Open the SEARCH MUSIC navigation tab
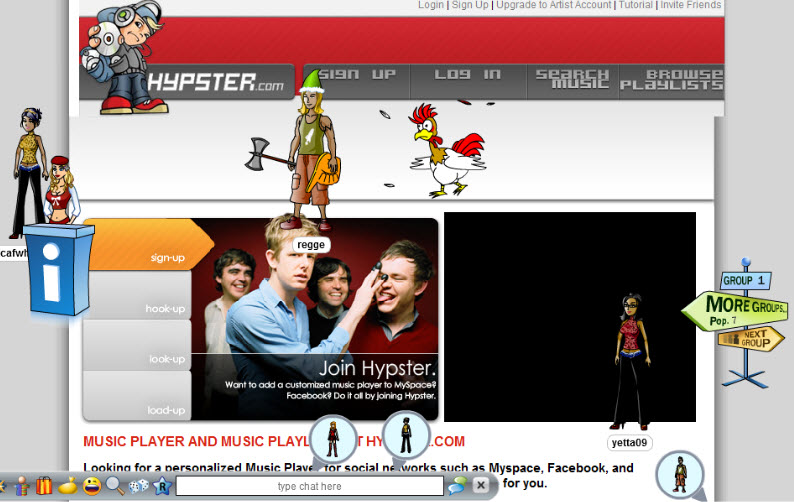The image size is (794, 502). 573,81
